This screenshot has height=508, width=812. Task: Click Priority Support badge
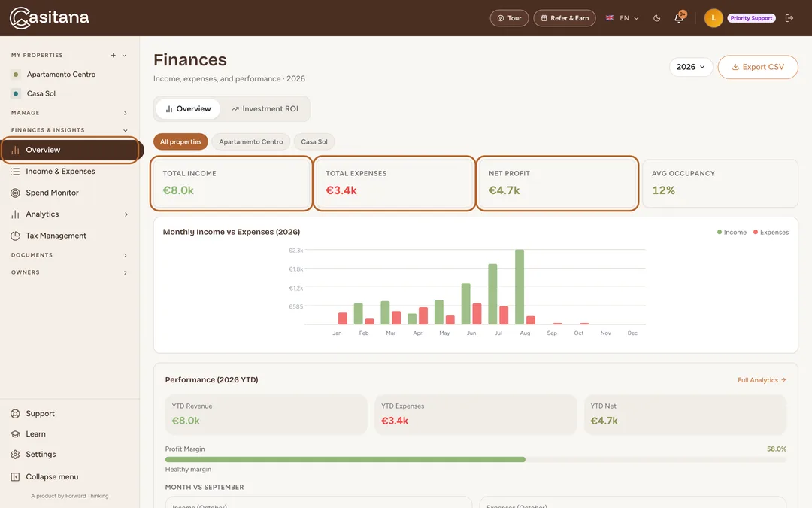pos(751,18)
